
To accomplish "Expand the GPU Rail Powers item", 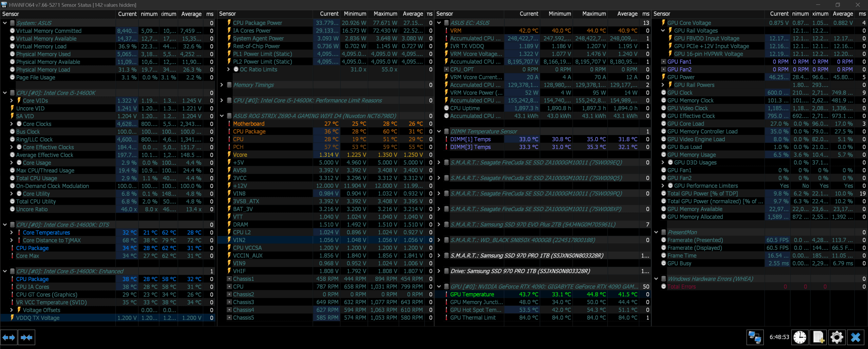I will tap(663, 85).
